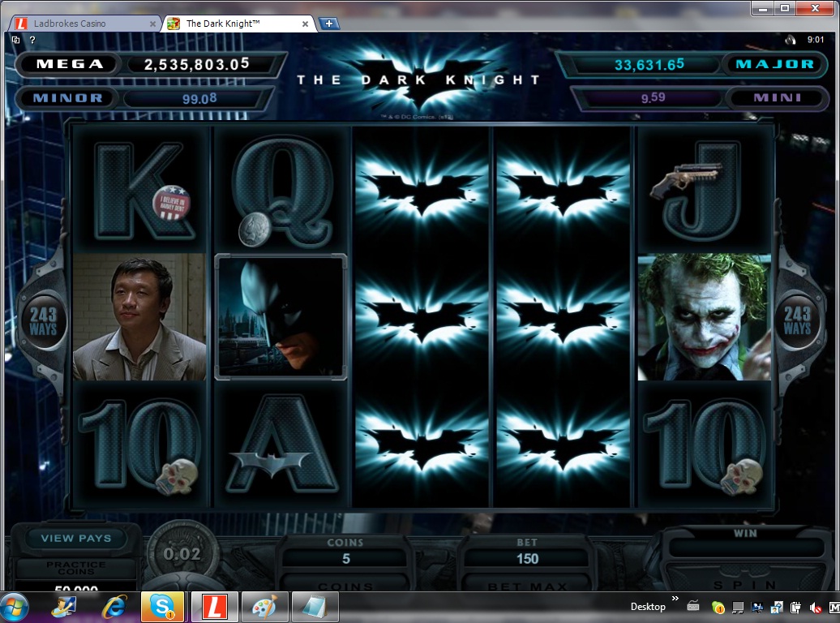This screenshot has width=840, height=623.
Task: Click the help question mark icon
Action: (32, 40)
